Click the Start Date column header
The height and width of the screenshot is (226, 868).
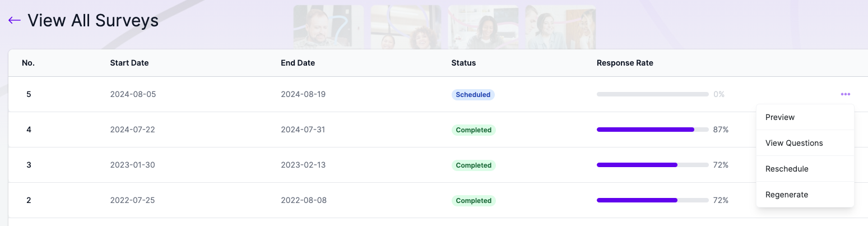coord(129,63)
